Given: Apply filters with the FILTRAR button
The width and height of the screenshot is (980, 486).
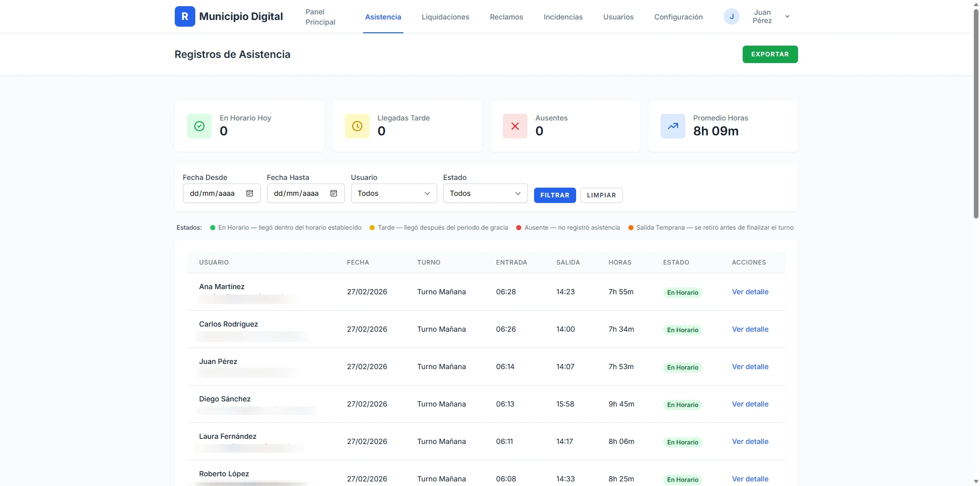Looking at the screenshot, I should (555, 195).
